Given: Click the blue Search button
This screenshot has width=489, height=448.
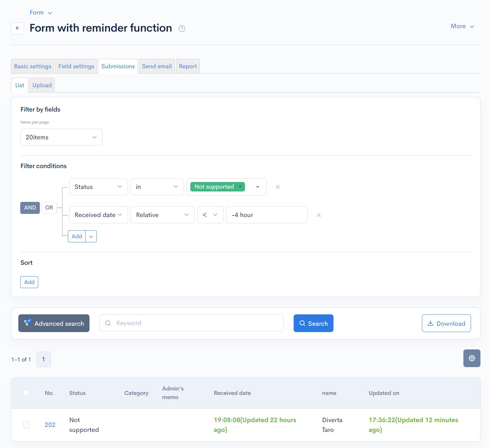Looking at the screenshot, I should click(x=314, y=323).
